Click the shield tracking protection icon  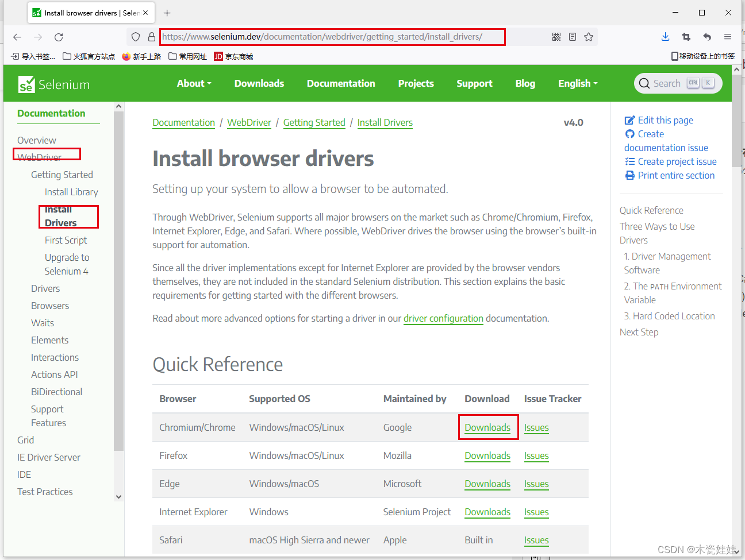(x=136, y=37)
